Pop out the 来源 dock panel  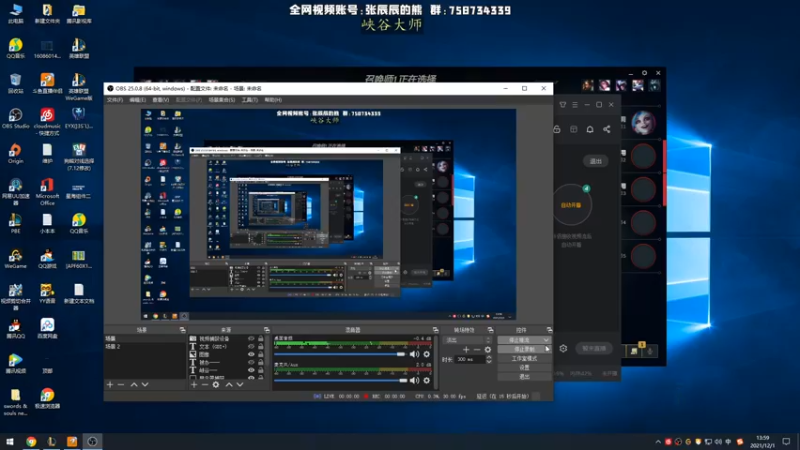click(266, 330)
